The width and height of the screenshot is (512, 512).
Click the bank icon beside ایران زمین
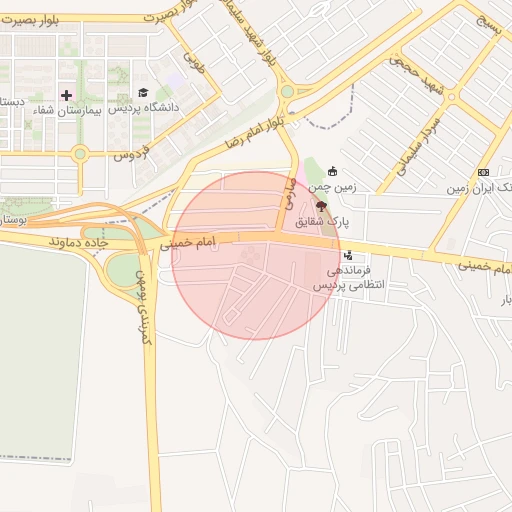[483, 172]
